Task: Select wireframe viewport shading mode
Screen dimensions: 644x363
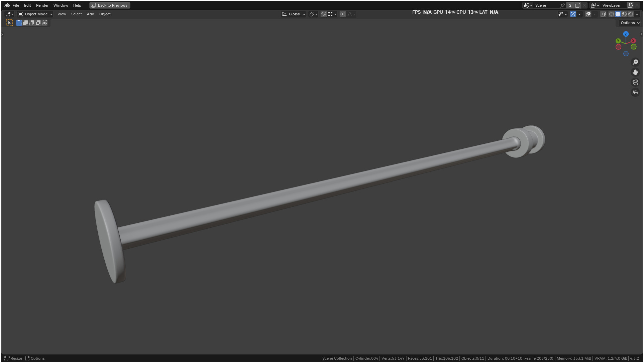Action: pos(612,14)
